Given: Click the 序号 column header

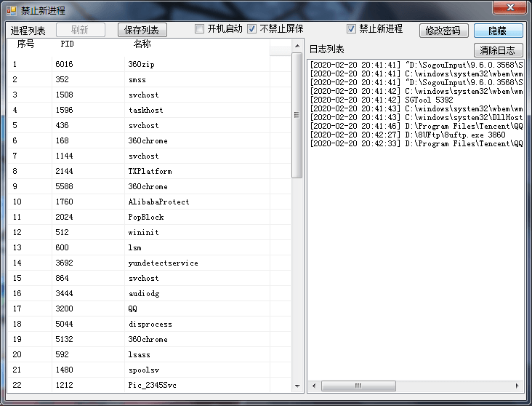Looking at the screenshot, I should click(26, 44).
